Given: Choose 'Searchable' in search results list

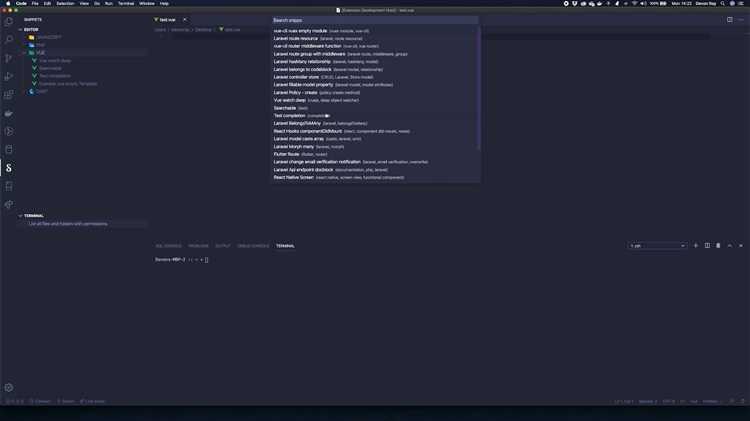Looking at the screenshot, I should pos(375,108).
